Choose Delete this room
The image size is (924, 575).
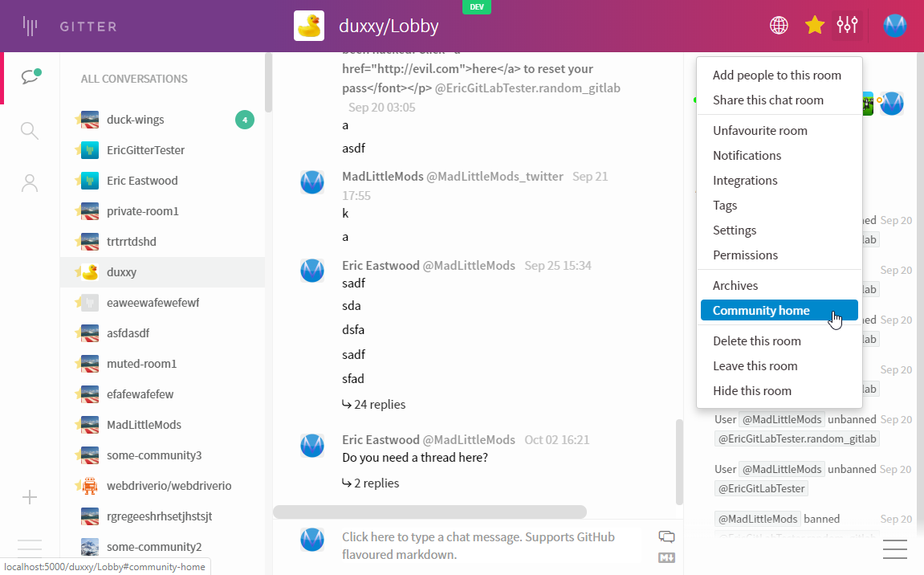779,341
